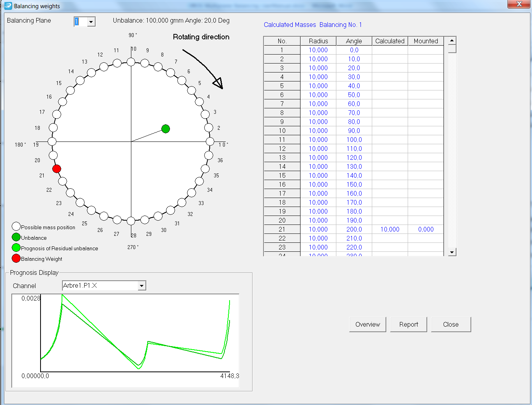Click the table scrollbar up arrow

[x=452, y=41]
